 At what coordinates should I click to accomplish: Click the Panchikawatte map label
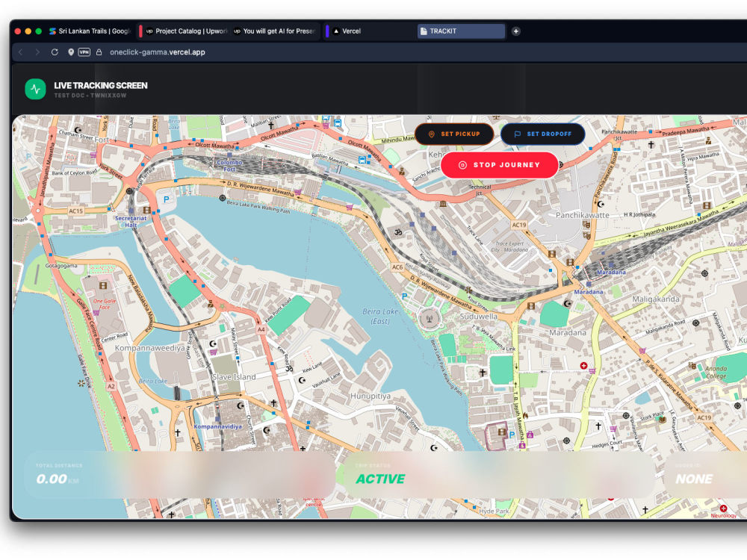(x=582, y=215)
